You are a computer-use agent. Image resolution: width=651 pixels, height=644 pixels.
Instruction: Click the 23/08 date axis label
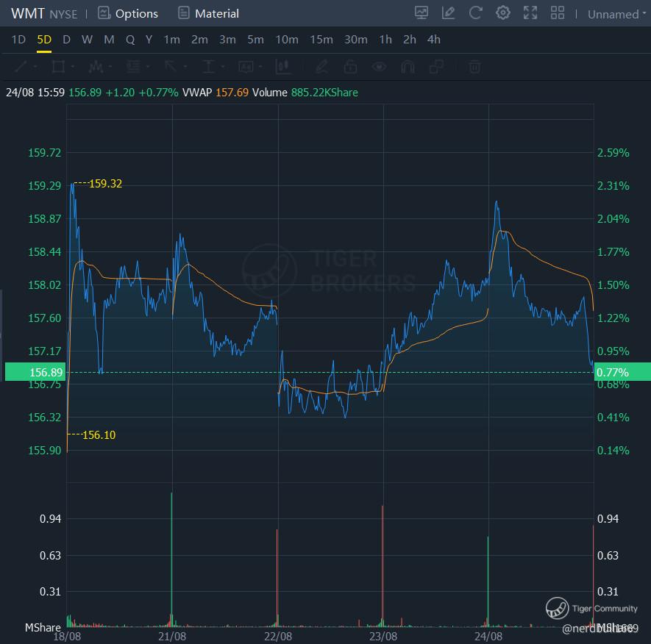pyautogui.click(x=383, y=637)
